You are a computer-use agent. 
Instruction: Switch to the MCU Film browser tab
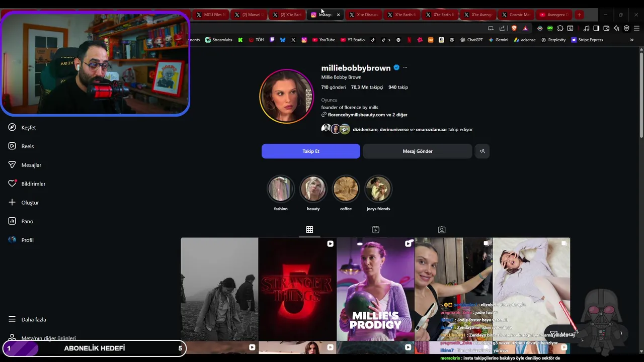211,15
